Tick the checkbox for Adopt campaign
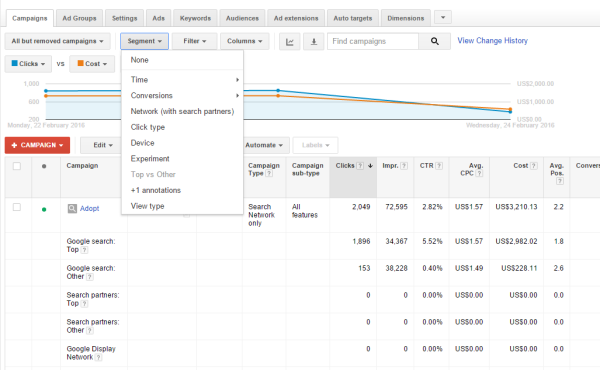Screen dimensions: 600x370 point(17,207)
